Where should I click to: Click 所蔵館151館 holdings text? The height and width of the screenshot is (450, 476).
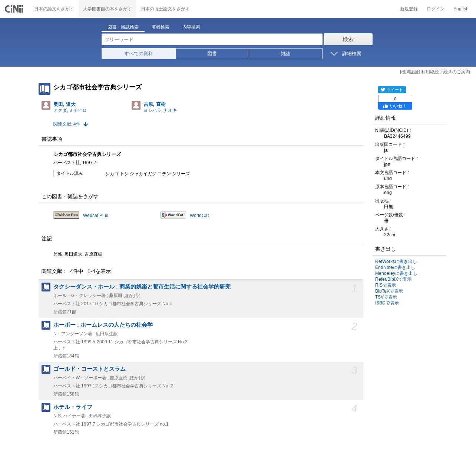pyautogui.click(x=66, y=432)
